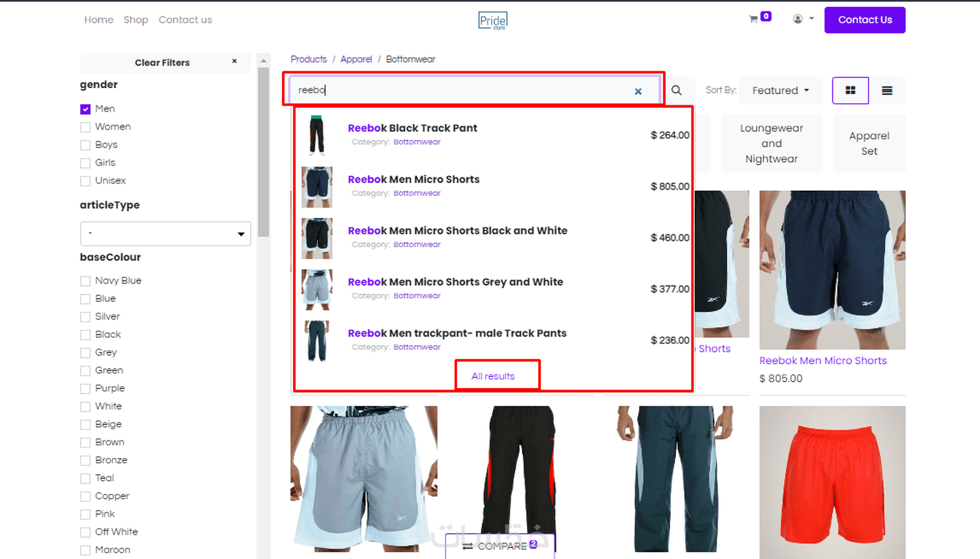
Task: Open the navy blue shorts product image
Action: pos(832,270)
